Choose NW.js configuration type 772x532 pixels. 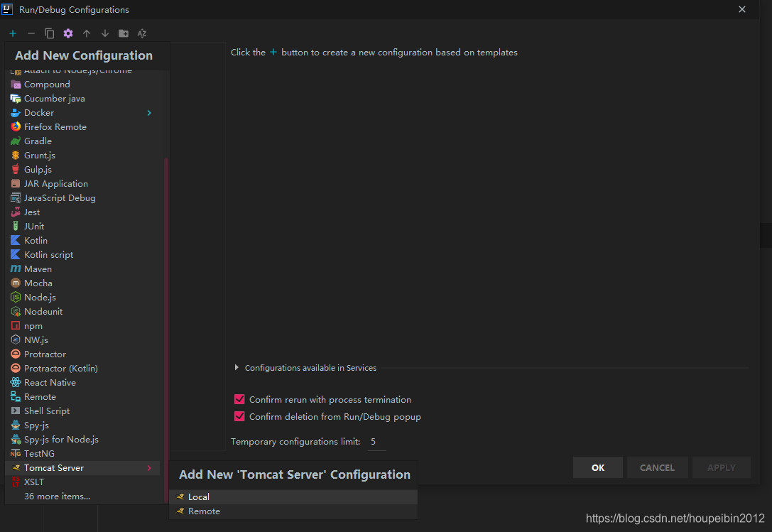pos(82,340)
